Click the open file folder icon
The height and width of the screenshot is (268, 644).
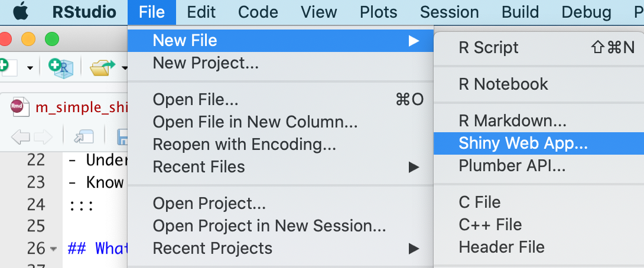102,68
